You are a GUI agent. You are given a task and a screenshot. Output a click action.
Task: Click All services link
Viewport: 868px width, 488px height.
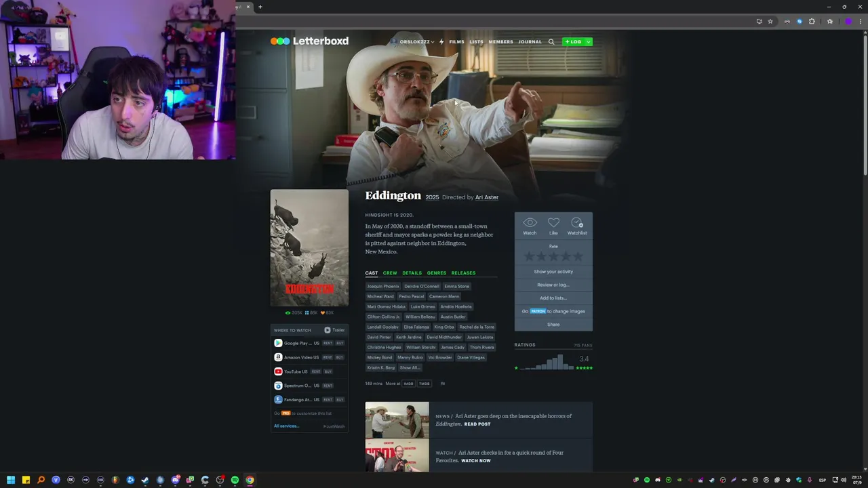coord(286,426)
